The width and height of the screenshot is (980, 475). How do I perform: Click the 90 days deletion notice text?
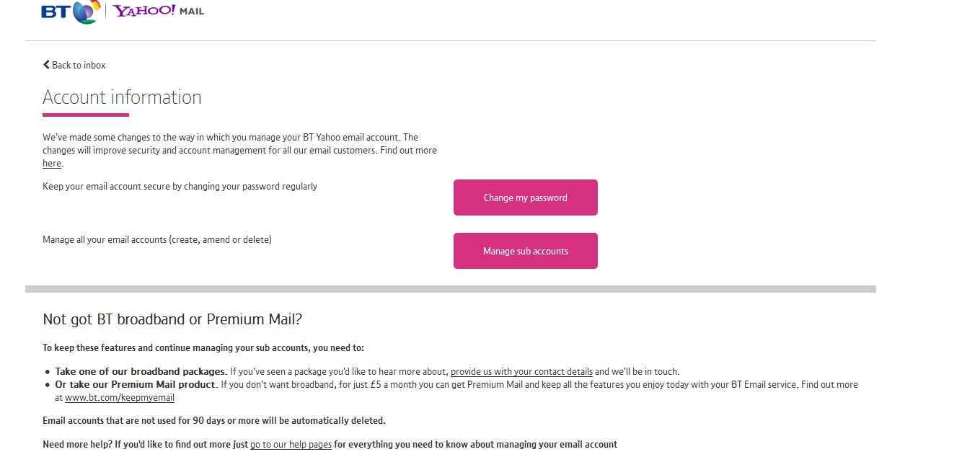(214, 421)
